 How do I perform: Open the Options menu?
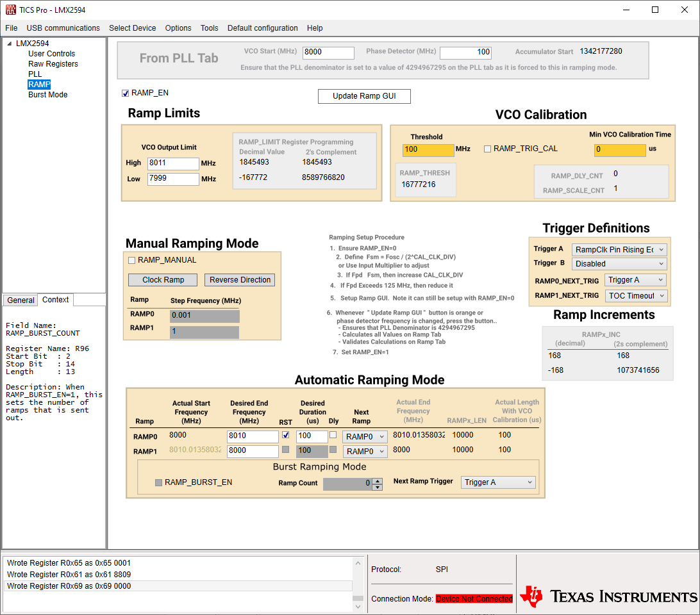[178, 28]
